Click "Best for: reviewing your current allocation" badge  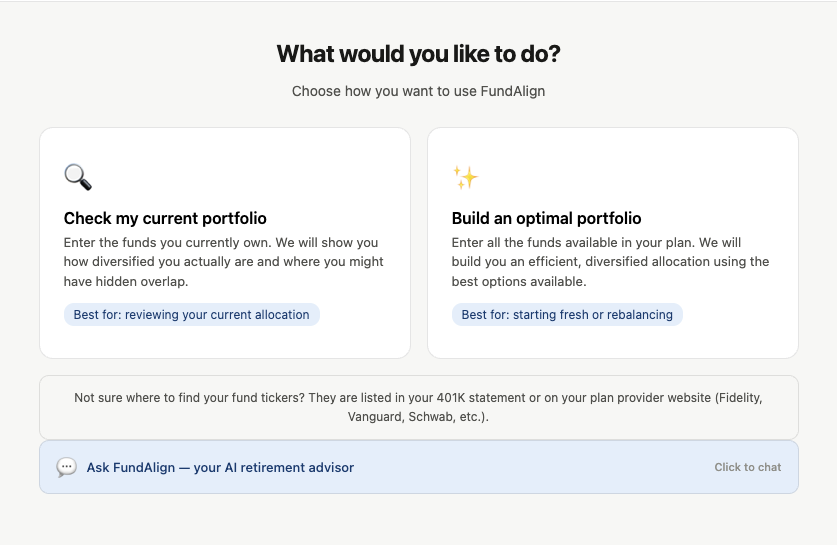[x=192, y=314]
